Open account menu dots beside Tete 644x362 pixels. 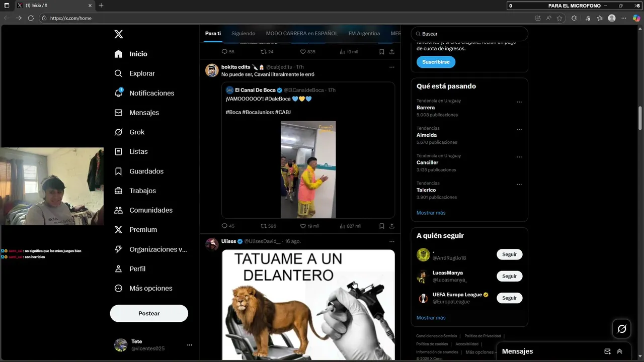190,345
